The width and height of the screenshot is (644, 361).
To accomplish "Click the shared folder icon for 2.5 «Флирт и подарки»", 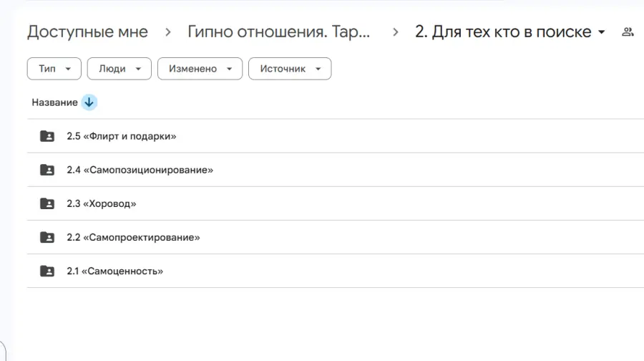I will (x=47, y=136).
